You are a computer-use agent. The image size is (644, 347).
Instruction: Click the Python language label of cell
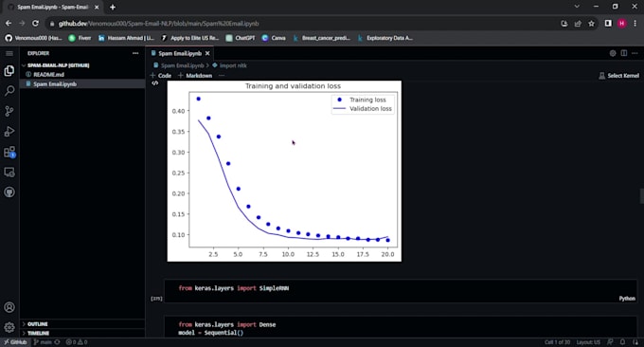(627, 299)
